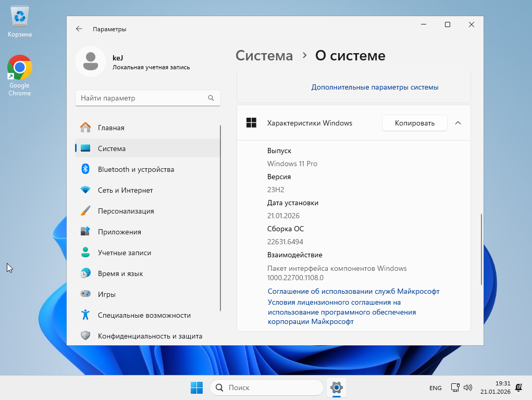The height and width of the screenshot is (400, 532).
Task: Click the network tray icon
Action: coord(455,387)
